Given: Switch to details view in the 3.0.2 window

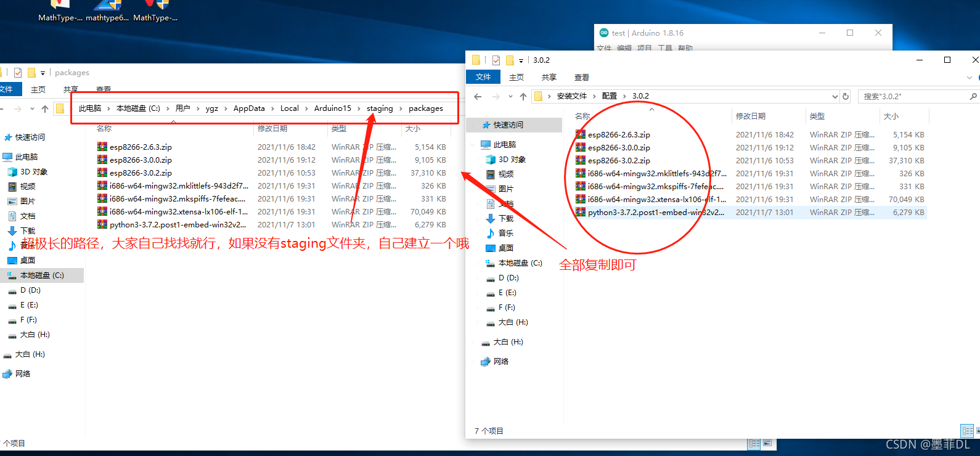Looking at the screenshot, I should click(x=967, y=431).
